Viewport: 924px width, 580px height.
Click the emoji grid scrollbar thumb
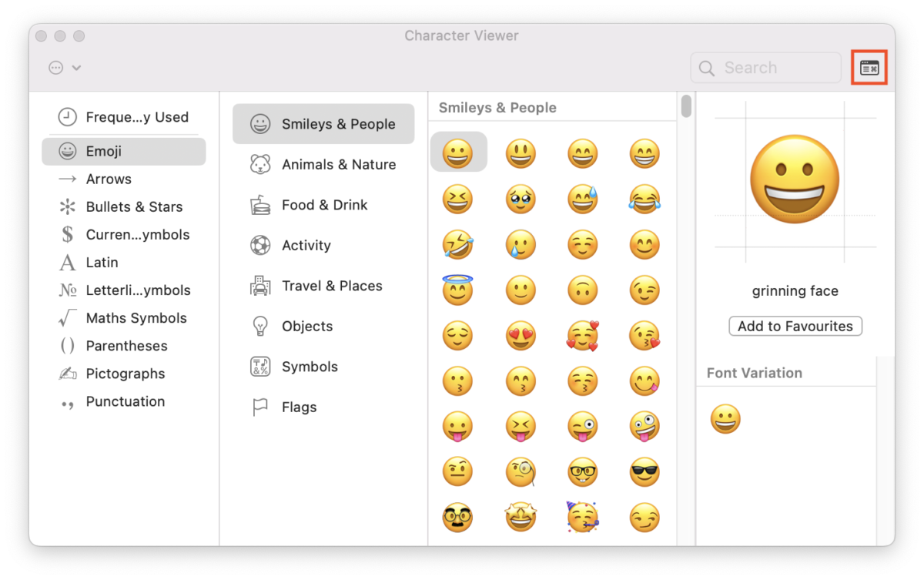(x=686, y=106)
